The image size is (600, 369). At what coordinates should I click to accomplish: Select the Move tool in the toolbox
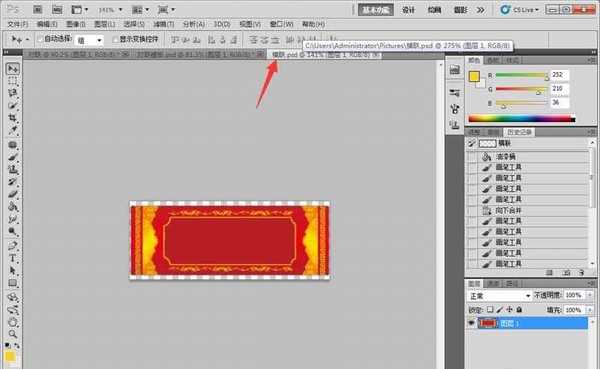[13, 69]
